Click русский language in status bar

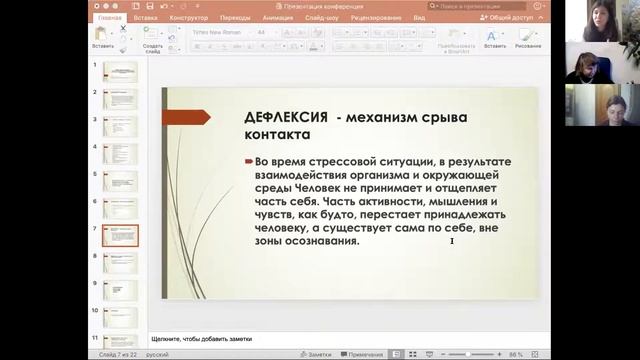(157, 354)
